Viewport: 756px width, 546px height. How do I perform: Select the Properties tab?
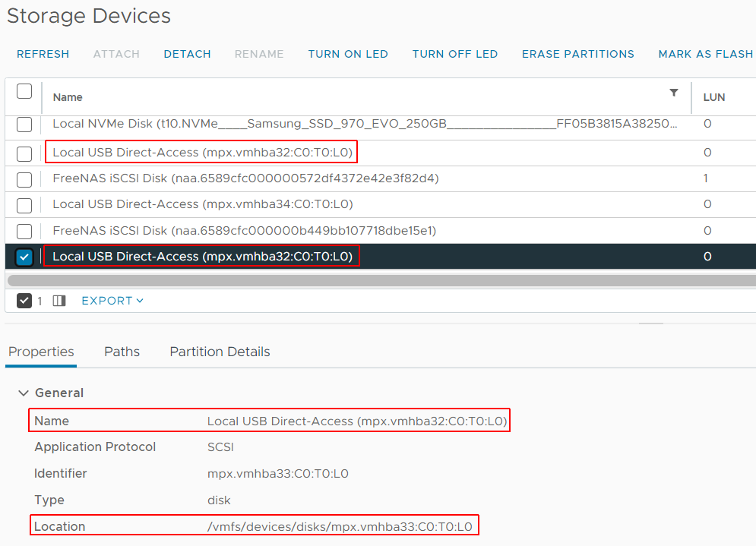tap(41, 352)
